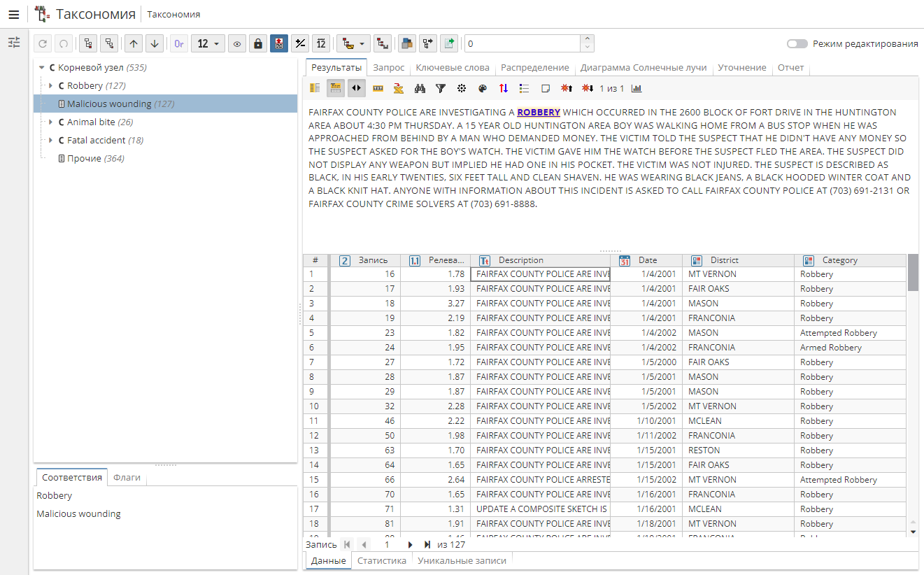The image size is (924, 575).
Task: Expand the Robbery tree node
Action: point(51,86)
